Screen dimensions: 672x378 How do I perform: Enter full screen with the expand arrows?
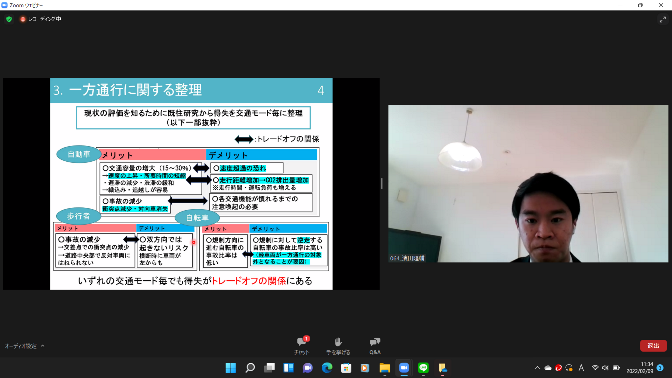click(663, 19)
